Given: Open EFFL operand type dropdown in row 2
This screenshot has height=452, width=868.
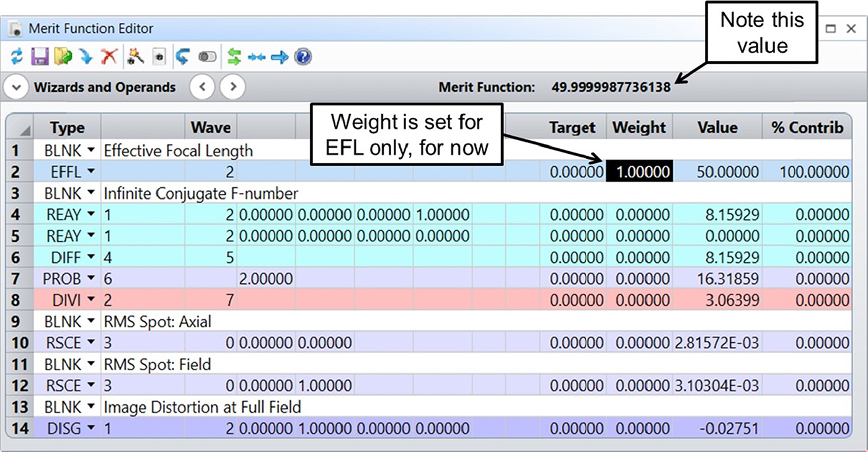Looking at the screenshot, I should pos(92,172).
